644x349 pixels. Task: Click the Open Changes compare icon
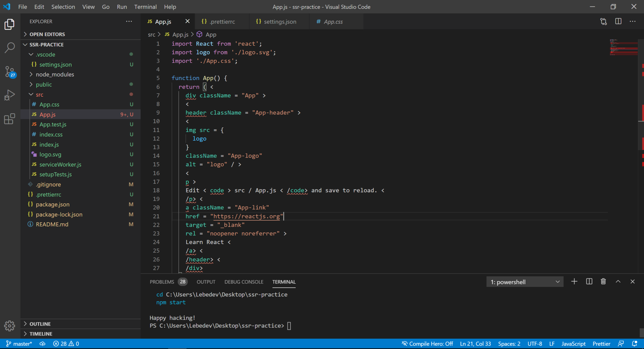[x=603, y=21]
